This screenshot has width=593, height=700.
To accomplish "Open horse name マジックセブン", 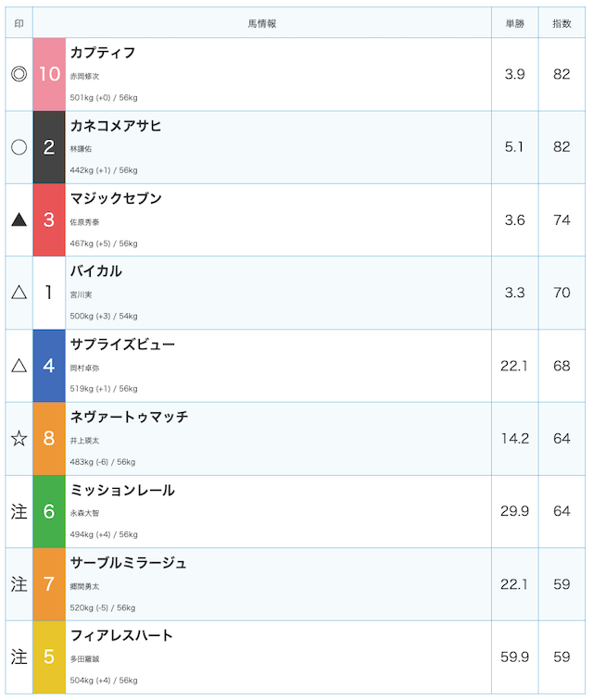I will (x=116, y=198).
